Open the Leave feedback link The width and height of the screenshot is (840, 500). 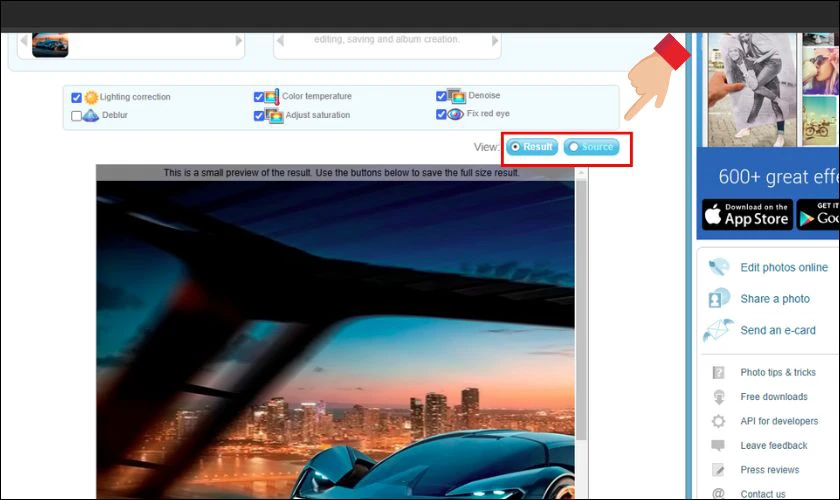[x=774, y=445]
